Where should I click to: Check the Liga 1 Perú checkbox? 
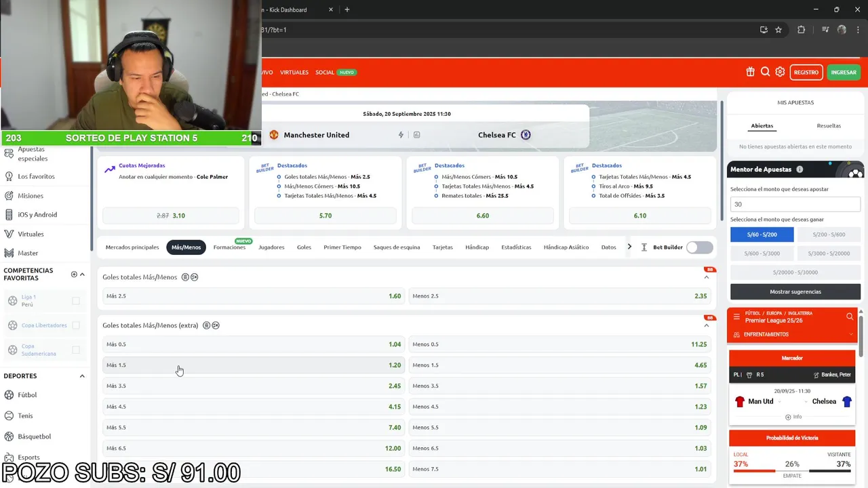coord(76,301)
